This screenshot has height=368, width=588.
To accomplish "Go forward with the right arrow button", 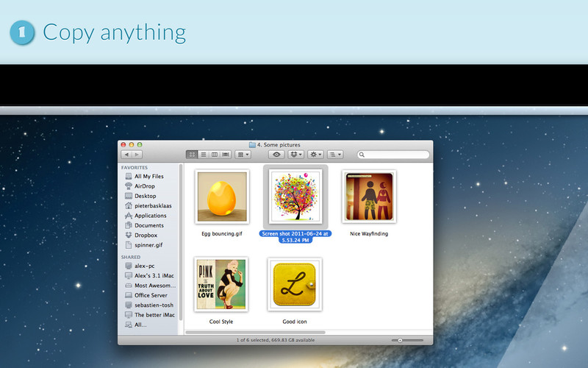I will pyautogui.click(x=137, y=155).
